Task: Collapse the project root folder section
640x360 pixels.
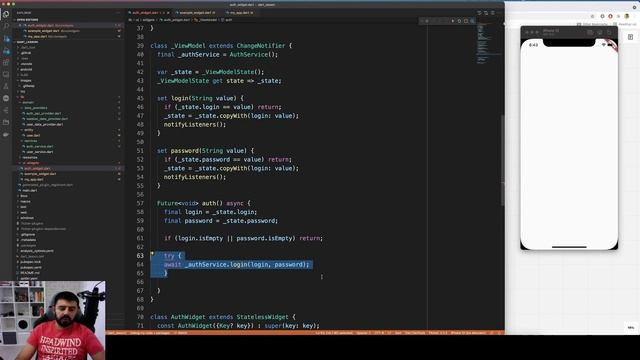Action: click(x=27, y=42)
